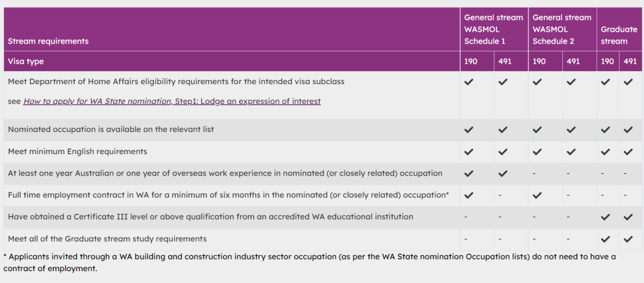Click the Visa type row label

pyautogui.click(x=26, y=61)
